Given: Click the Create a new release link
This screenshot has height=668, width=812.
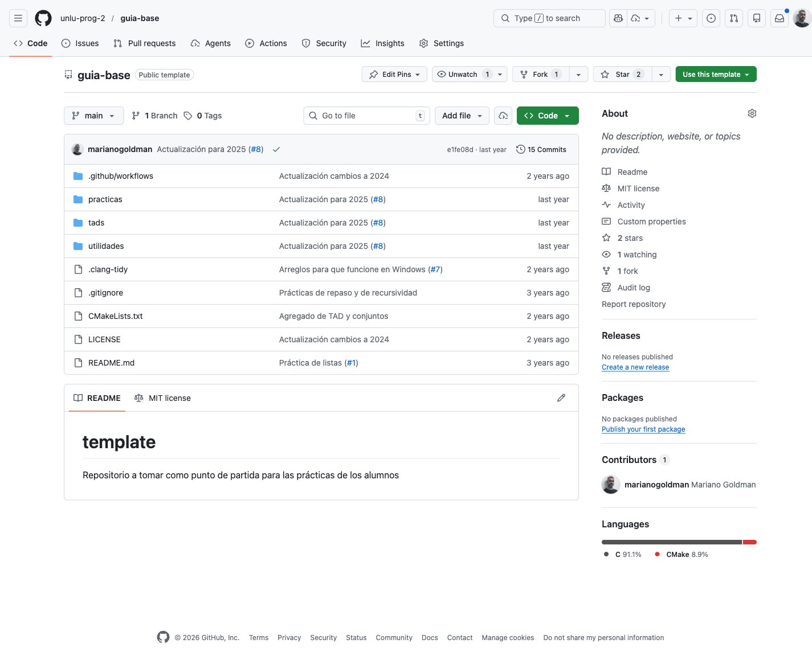Looking at the screenshot, I should (x=635, y=367).
